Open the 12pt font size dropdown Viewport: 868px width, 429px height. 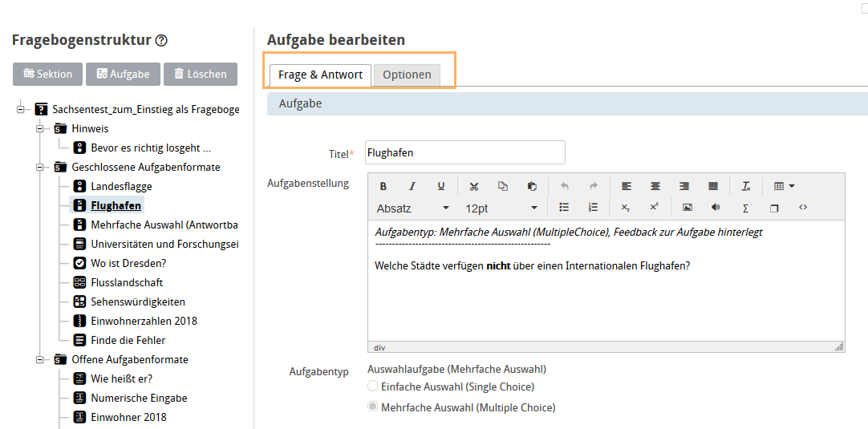click(501, 208)
